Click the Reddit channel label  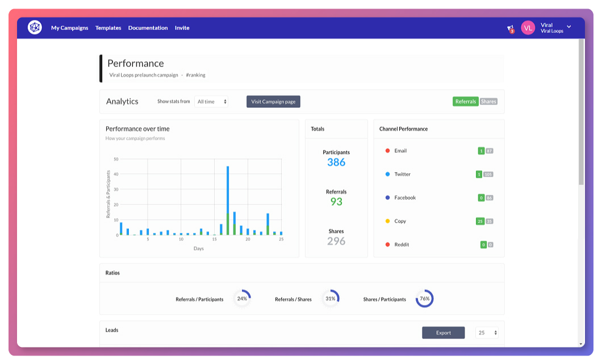(402, 244)
